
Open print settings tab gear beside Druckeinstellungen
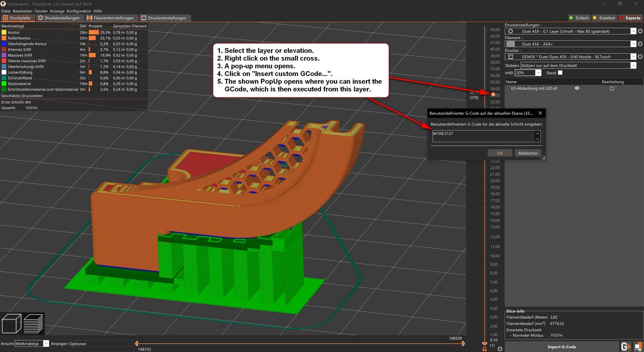coord(640,31)
